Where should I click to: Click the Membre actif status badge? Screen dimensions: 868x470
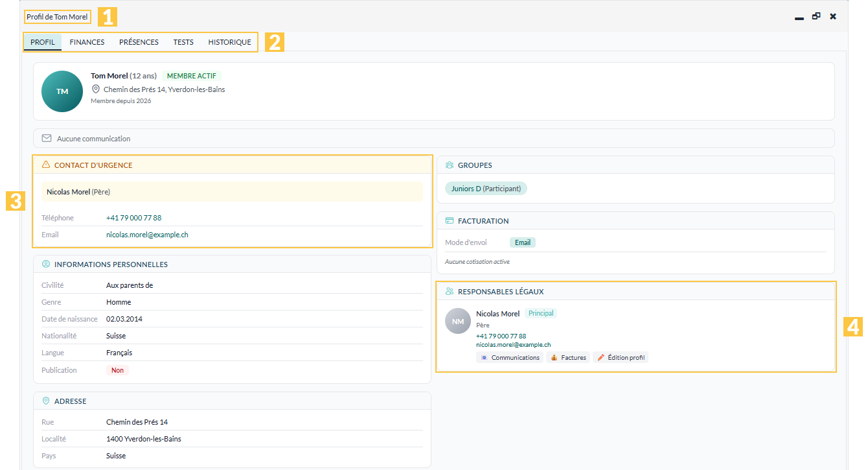coord(192,76)
